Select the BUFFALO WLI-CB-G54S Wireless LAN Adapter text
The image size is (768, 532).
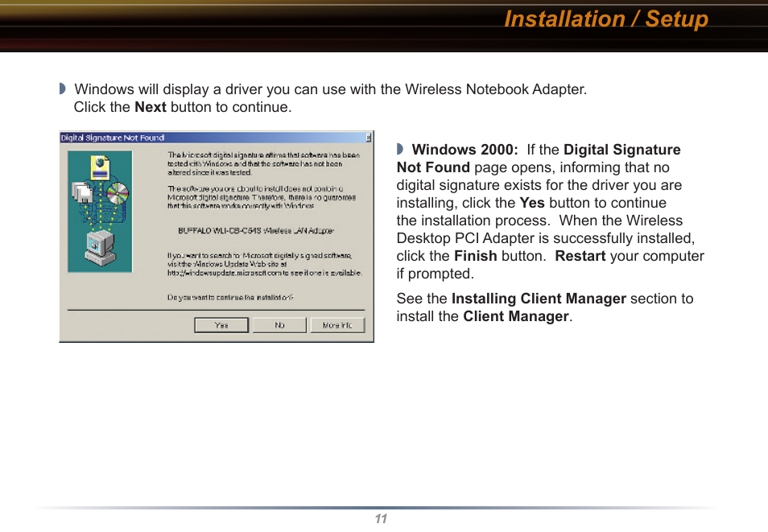tap(256, 230)
